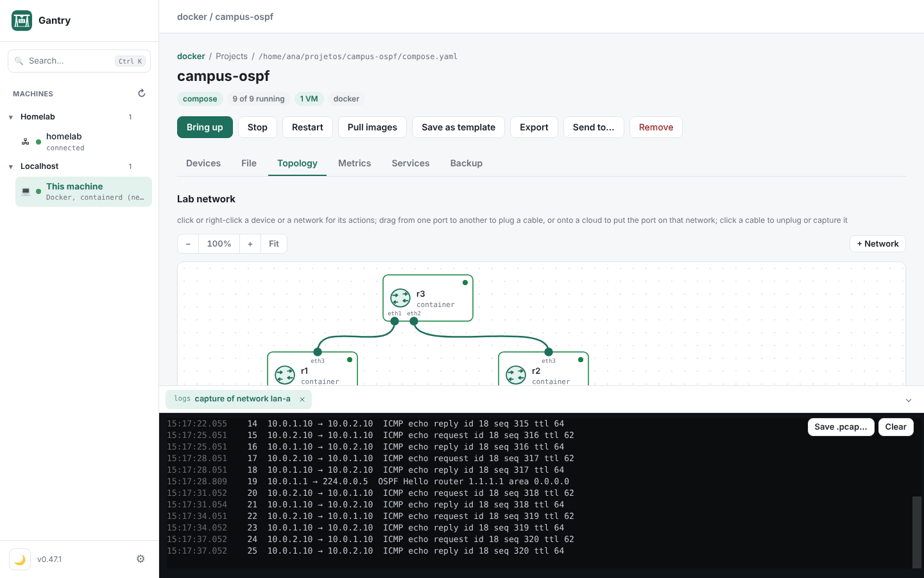Stop the campus-ospf project
The width and height of the screenshot is (924, 578).
257,127
